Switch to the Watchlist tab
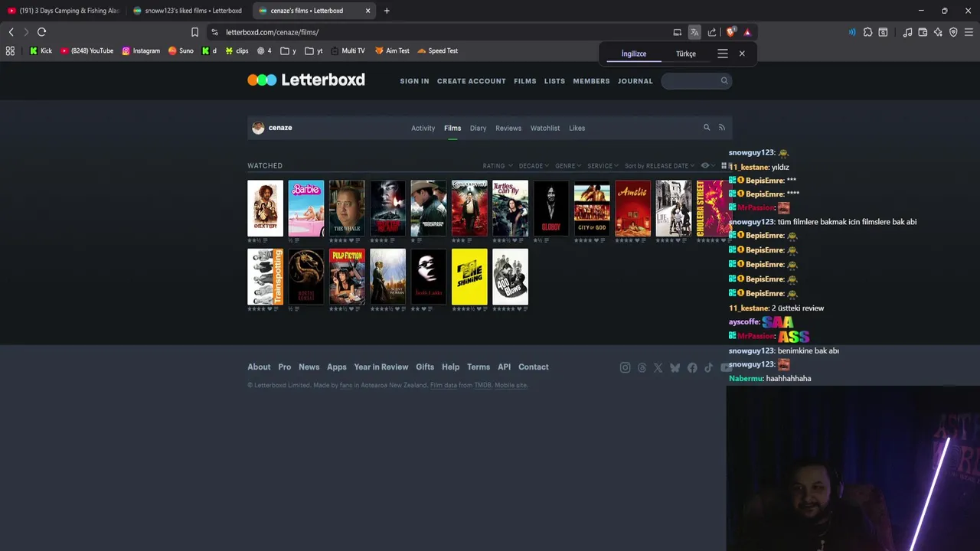The width and height of the screenshot is (980, 551). click(545, 128)
